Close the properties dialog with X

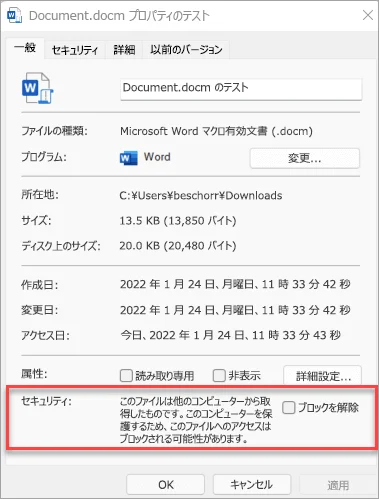pos(368,15)
